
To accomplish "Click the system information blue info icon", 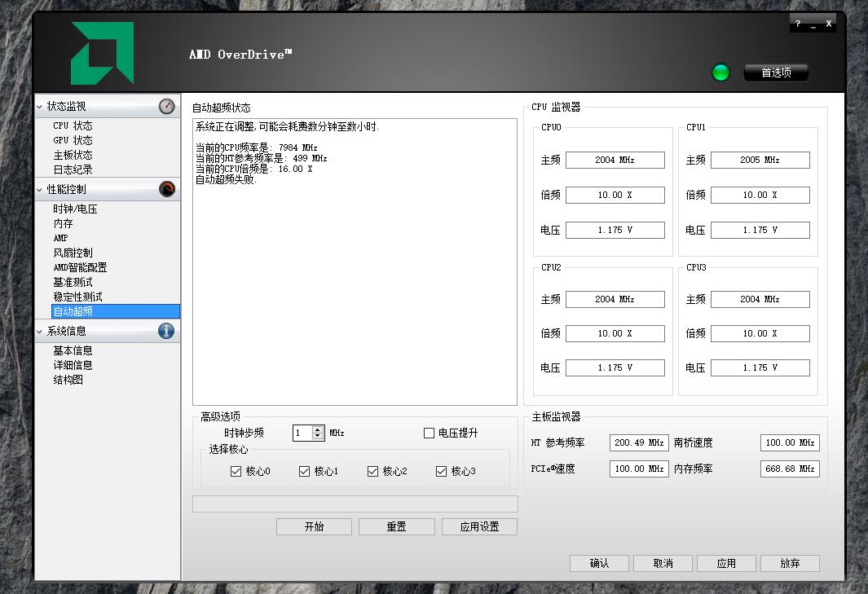I will (166, 331).
